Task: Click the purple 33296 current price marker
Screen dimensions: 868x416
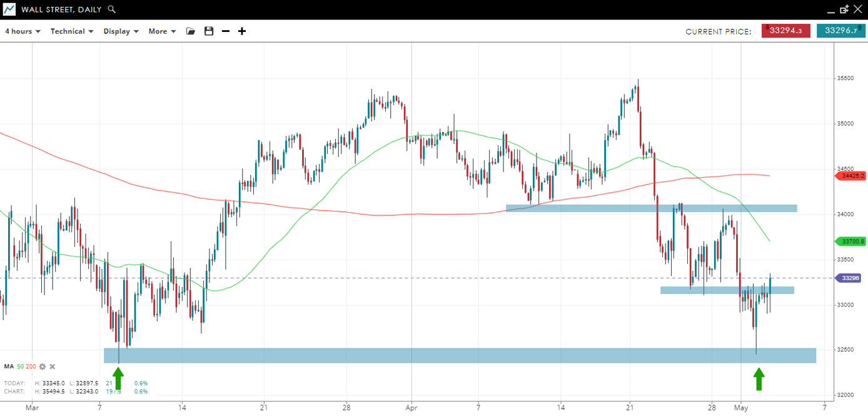Action: (852, 278)
